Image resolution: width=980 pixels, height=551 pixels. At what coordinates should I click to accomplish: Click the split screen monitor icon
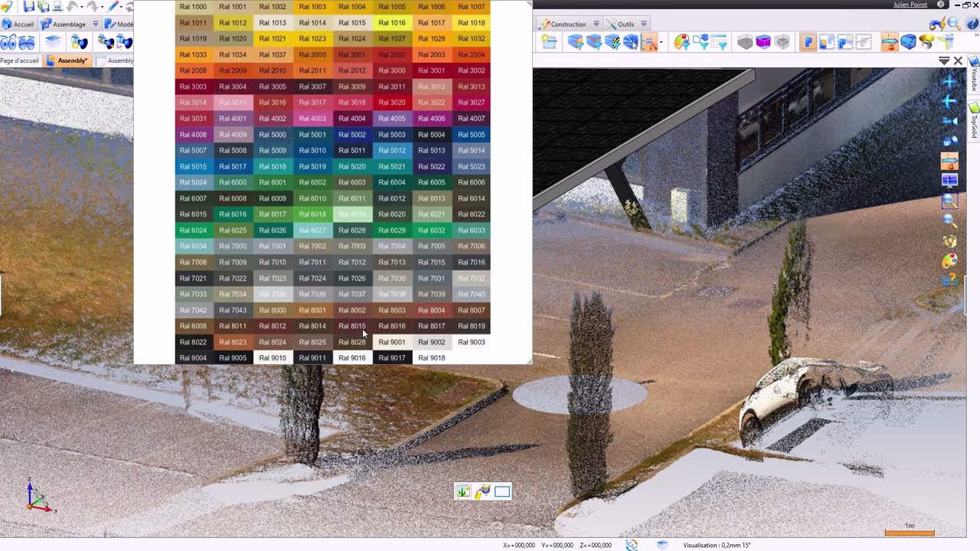pyautogui.click(x=949, y=181)
